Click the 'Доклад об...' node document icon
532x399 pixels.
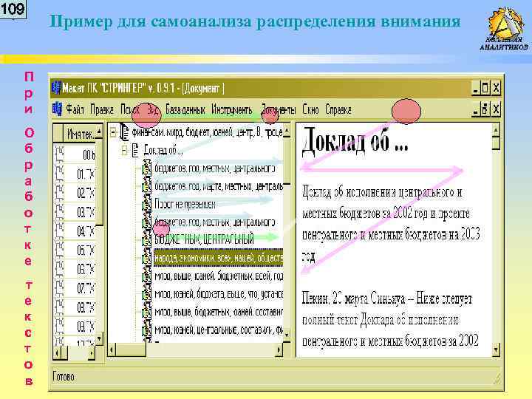136,150
